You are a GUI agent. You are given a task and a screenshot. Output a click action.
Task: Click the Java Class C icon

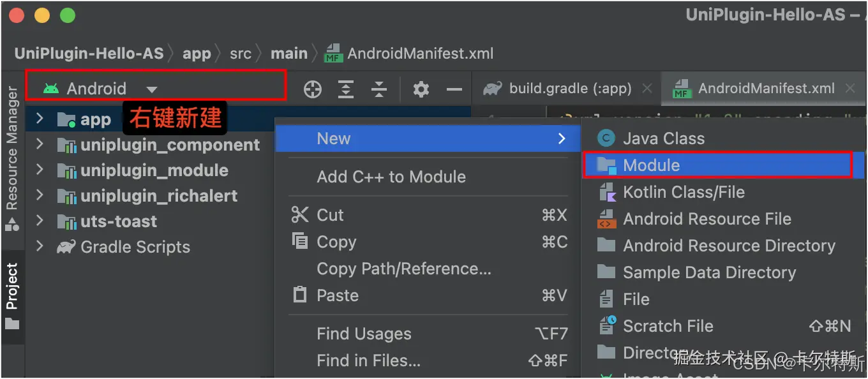tap(606, 138)
